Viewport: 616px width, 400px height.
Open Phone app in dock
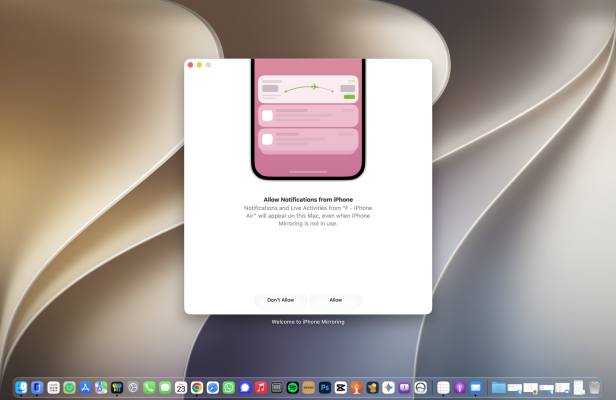point(149,388)
